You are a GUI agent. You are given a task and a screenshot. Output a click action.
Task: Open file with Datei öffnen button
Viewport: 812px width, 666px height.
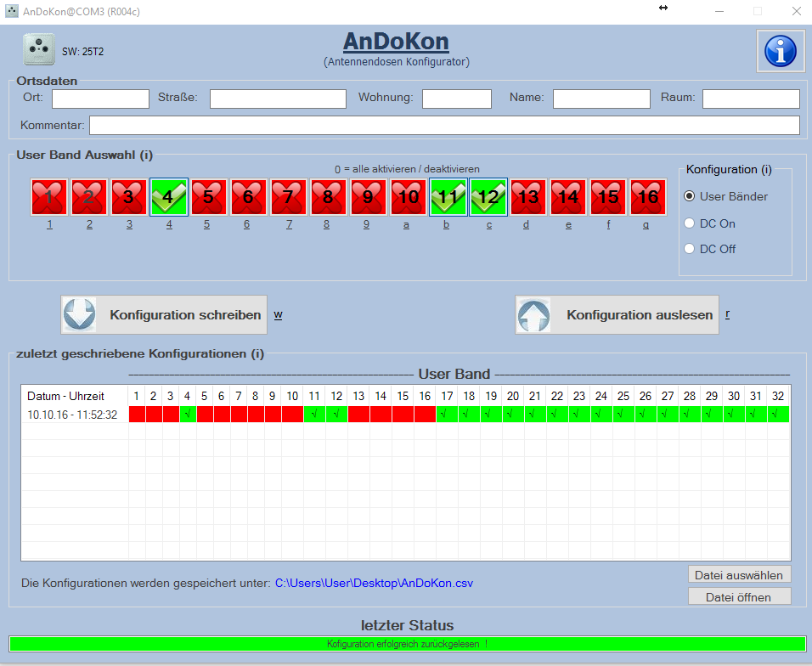pyautogui.click(x=739, y=597)
